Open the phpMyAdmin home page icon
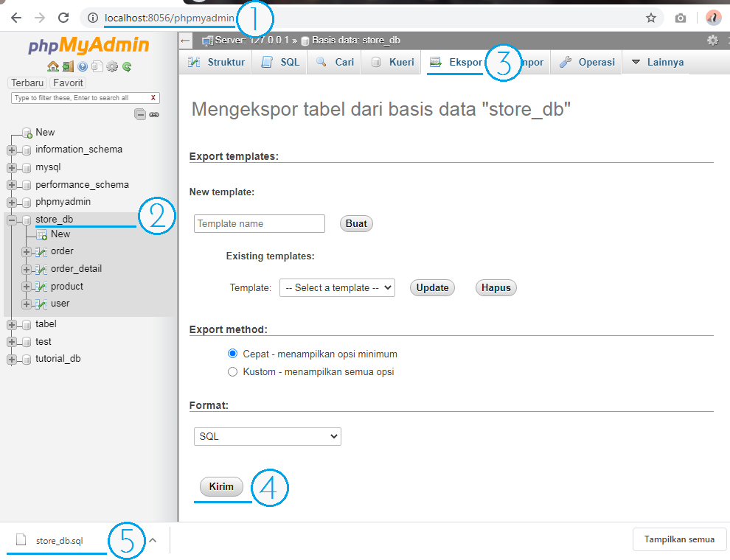The width and height of the screenshot is (730, 560). click(x=52, y=66)
